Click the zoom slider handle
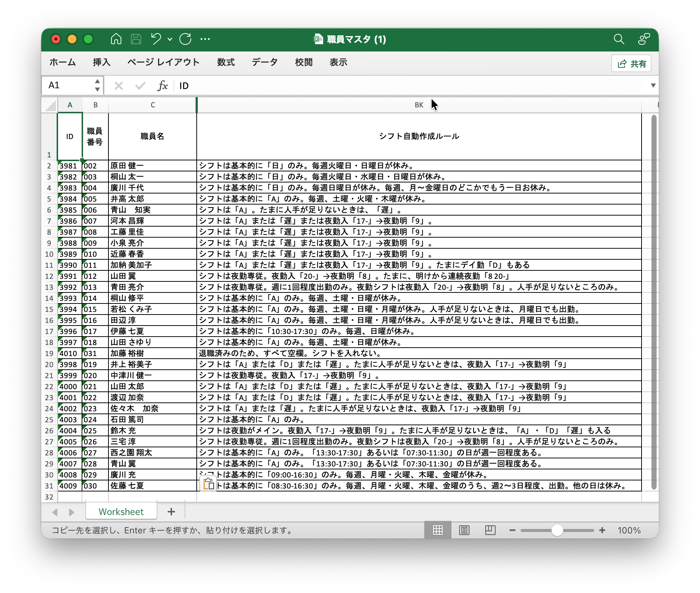The width and height of the screenshot is (700, 593). point(557,530)
